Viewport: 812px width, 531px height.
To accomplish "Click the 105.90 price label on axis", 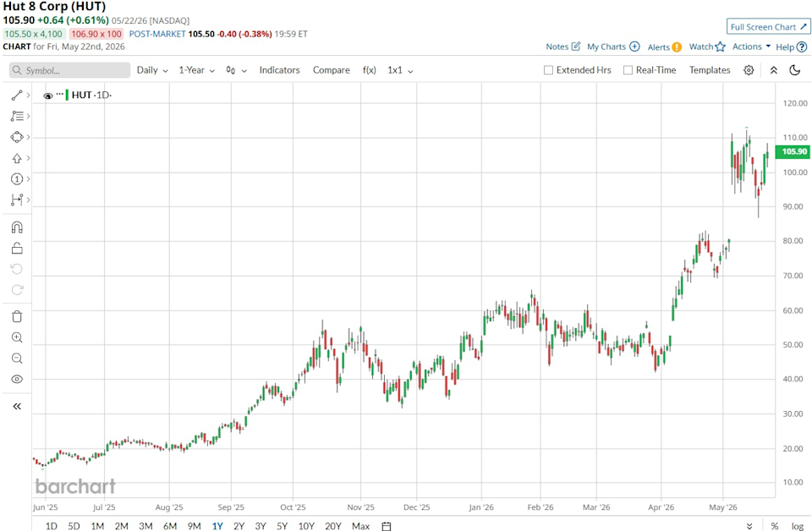I will 793,151.
